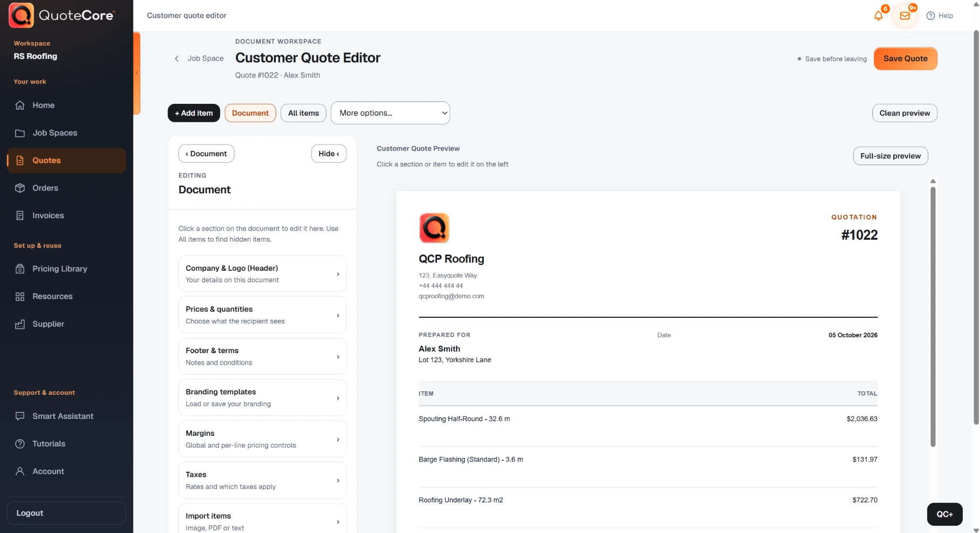
Task: Open Account person icon
Action: 20,471
